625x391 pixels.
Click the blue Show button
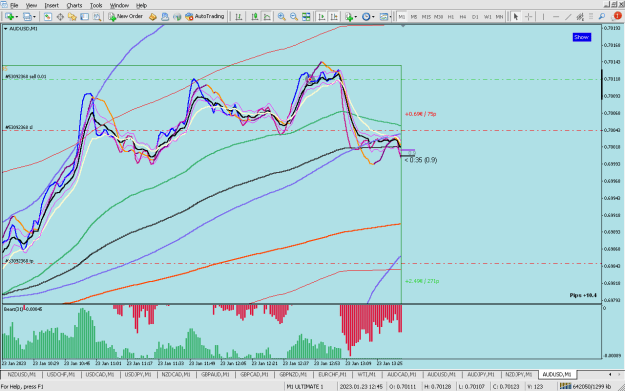[x=582, y=37]
